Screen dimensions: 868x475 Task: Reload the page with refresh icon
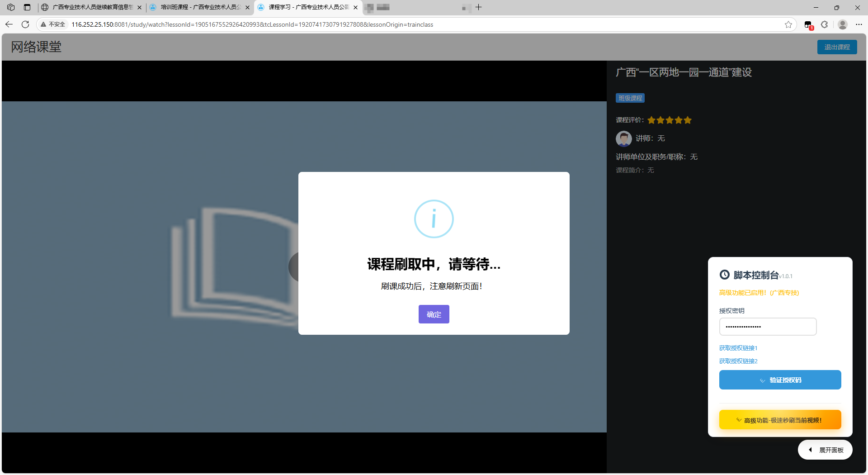(25, 24)
